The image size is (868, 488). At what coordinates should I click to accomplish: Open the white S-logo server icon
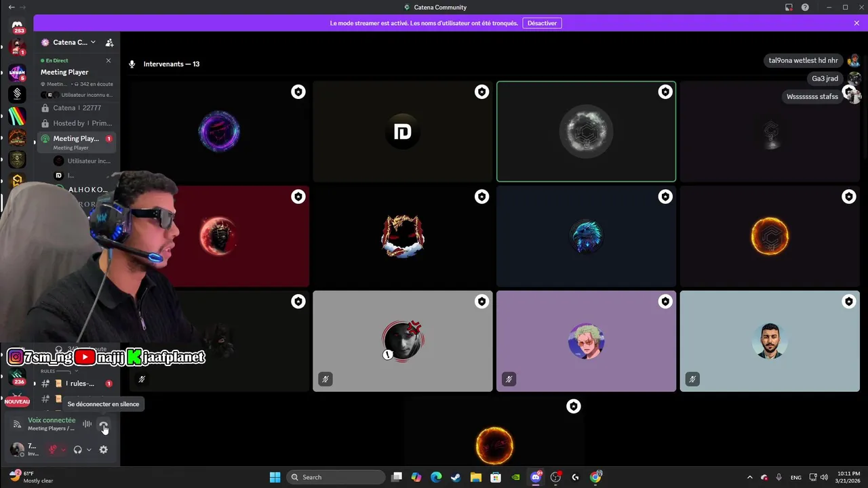tap(17, 94)
